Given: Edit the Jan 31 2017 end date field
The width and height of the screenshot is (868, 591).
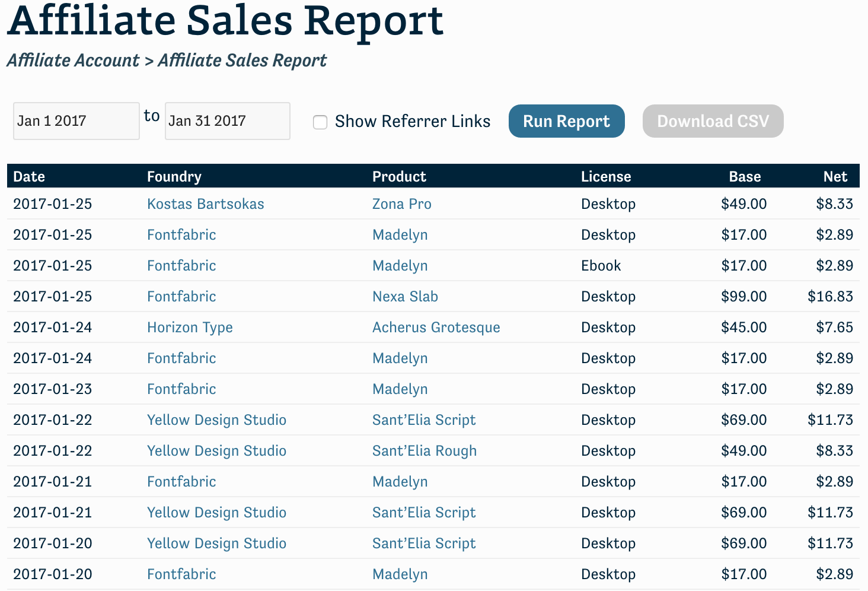Looking at the screenshot, I should 228,121.
